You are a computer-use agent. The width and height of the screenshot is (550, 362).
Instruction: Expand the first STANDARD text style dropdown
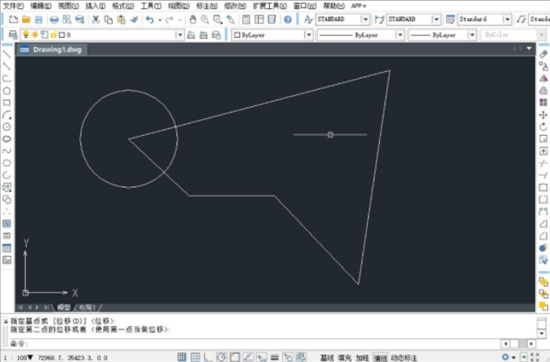click(x=365, y=19)
